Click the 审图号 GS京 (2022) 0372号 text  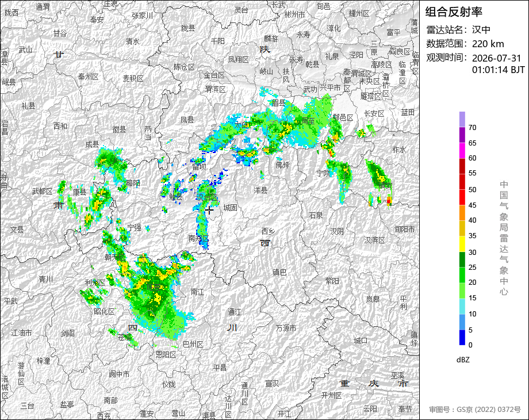[x=475, y=410]
